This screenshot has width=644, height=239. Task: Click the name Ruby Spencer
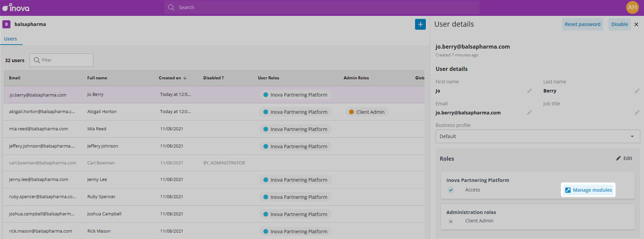pos(101,196)
